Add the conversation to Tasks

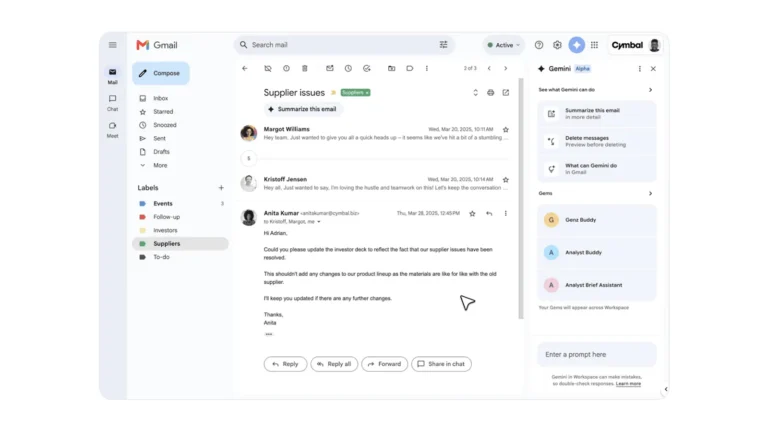(367, 69)
